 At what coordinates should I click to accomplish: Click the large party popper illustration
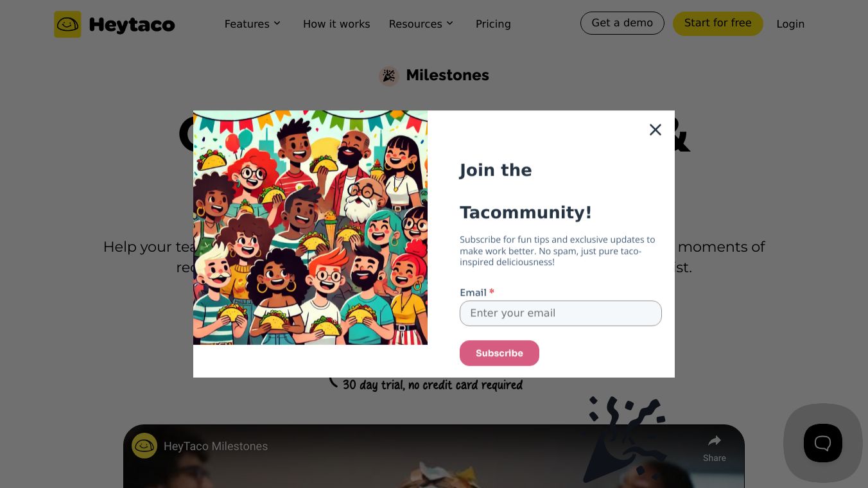coord(621,437)
